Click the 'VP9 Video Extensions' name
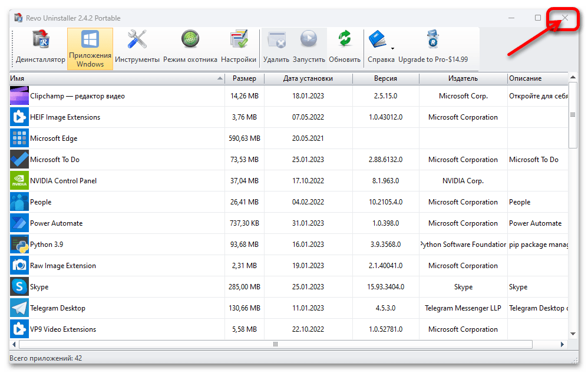 coord(62,329)
